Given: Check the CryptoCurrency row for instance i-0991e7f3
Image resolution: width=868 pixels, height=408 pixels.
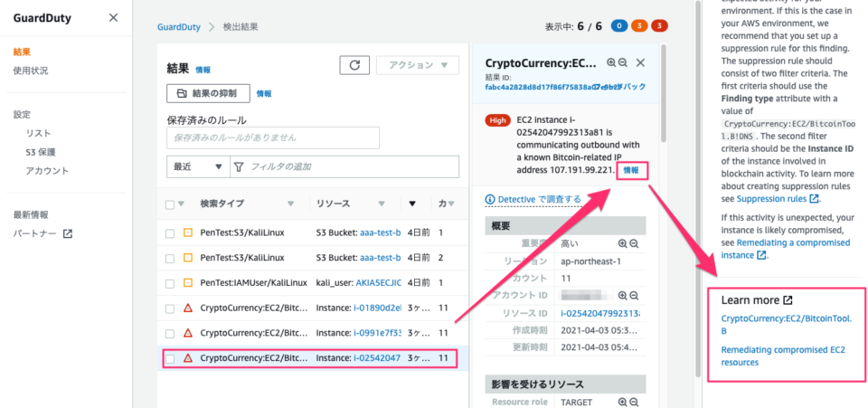Looking at the screenshot, I should coord(170,334).
